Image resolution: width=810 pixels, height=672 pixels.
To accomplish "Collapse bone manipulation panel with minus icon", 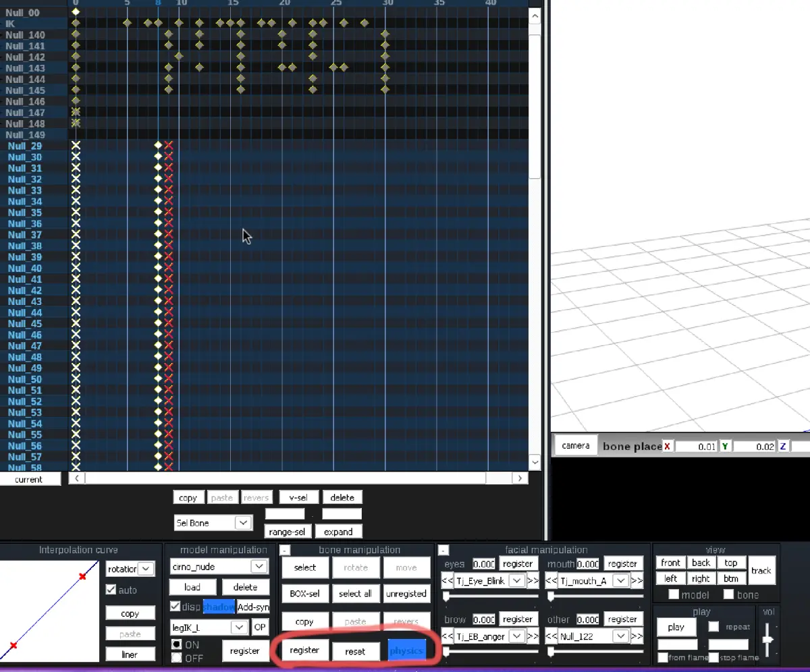I will click(x=285, y=551).
